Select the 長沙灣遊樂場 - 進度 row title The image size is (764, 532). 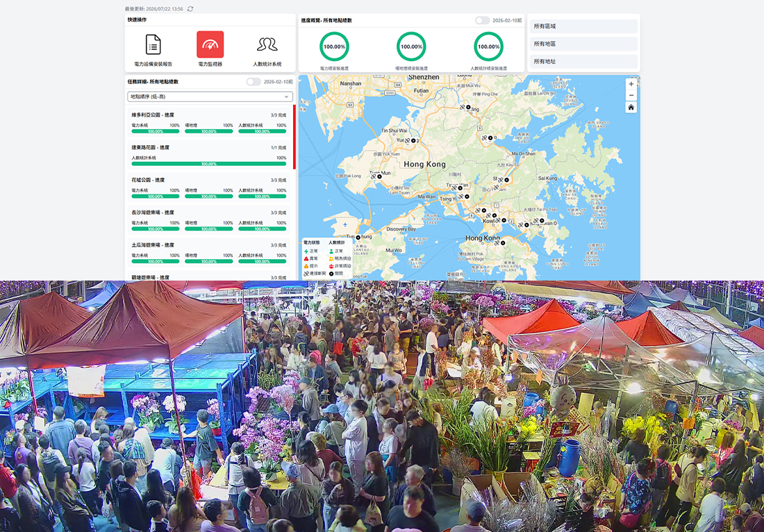(153, 213)
